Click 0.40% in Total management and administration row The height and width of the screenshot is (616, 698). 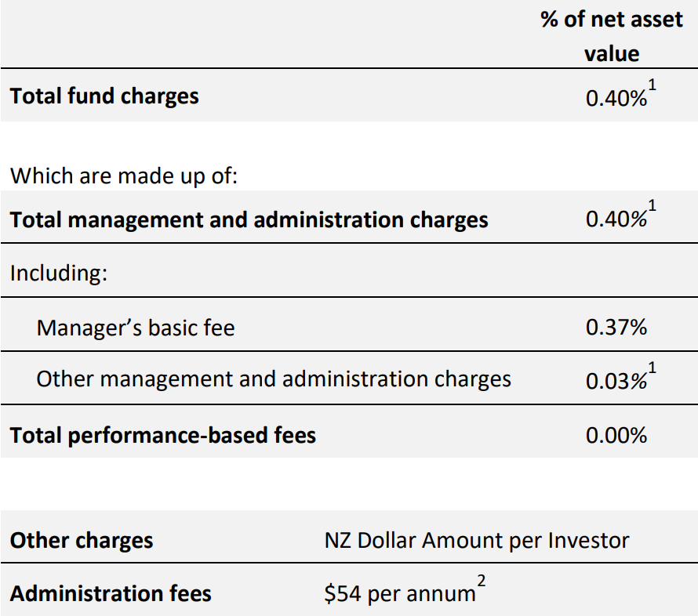tap(616, 219)
